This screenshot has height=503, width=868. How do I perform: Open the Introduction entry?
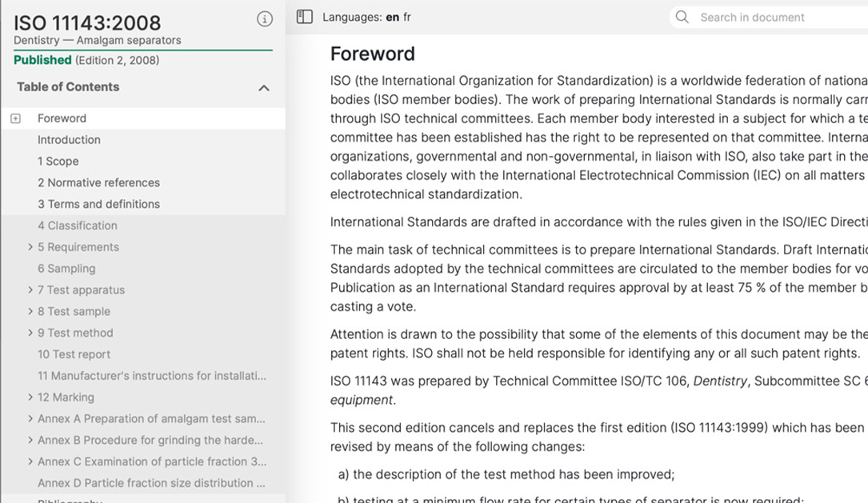click(x=69, y=140)
